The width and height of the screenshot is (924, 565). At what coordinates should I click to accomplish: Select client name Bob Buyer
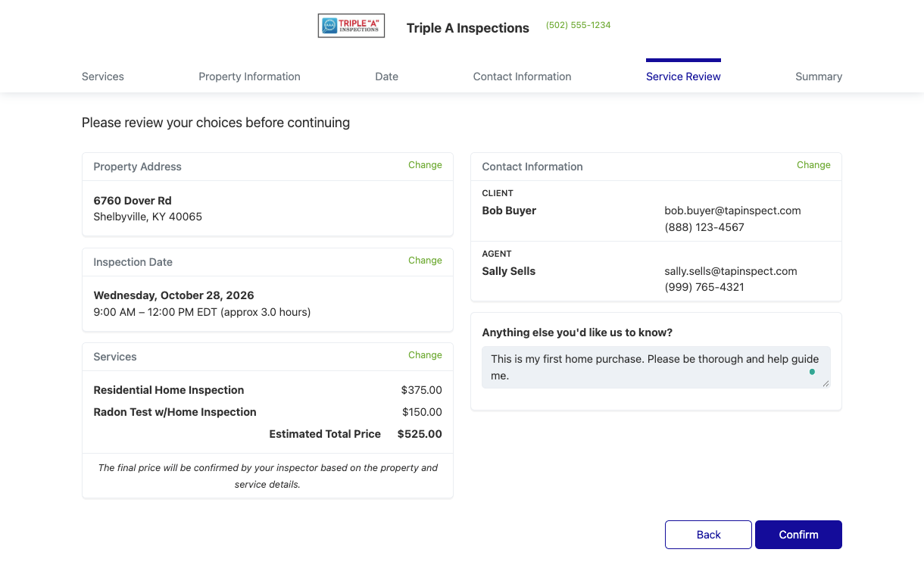[x=509, y=211]
